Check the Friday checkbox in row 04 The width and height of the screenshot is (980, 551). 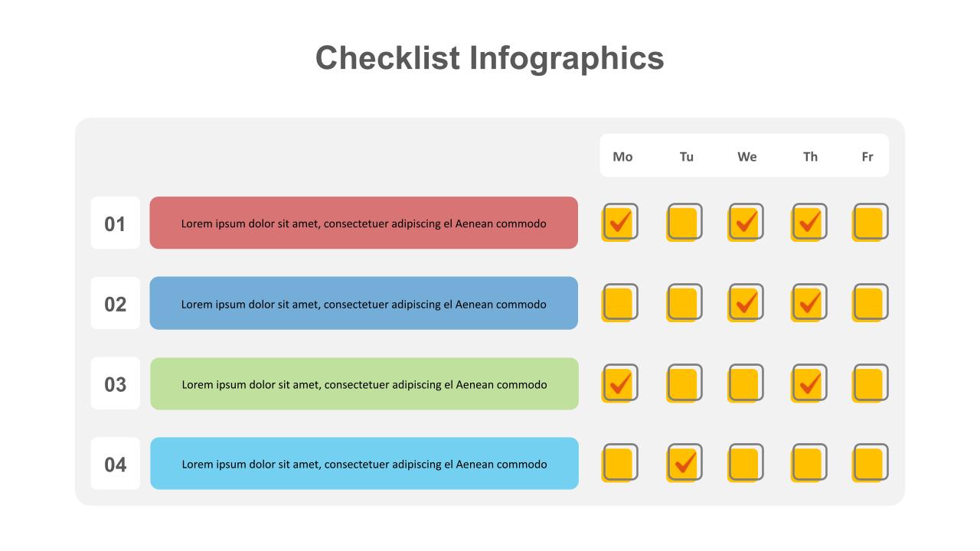click(870, 463)
